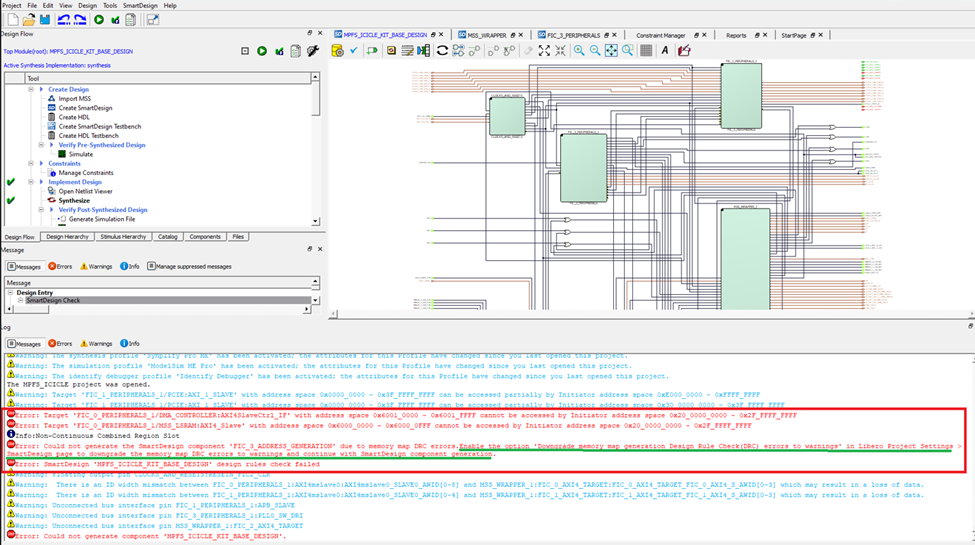The width and height of the screenshot is (975, 545).
Task: Click green Build/Run icon in main toolbar
Action: (99, 20)
